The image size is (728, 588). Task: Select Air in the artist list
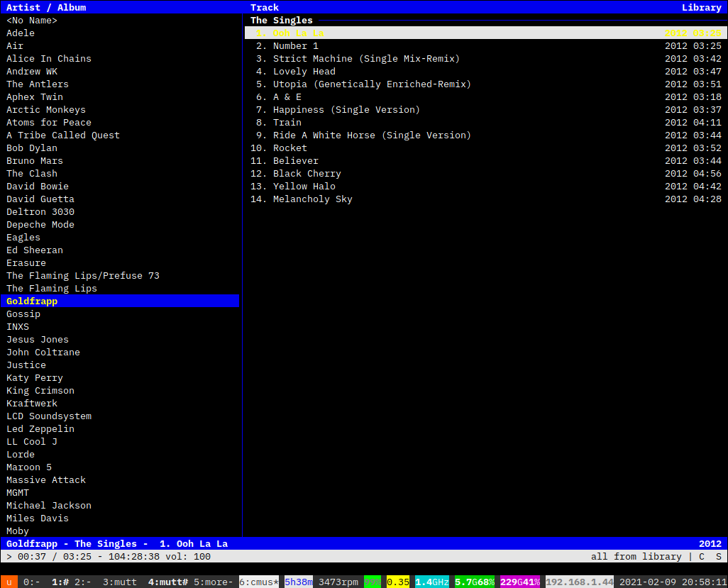(120, 46)
